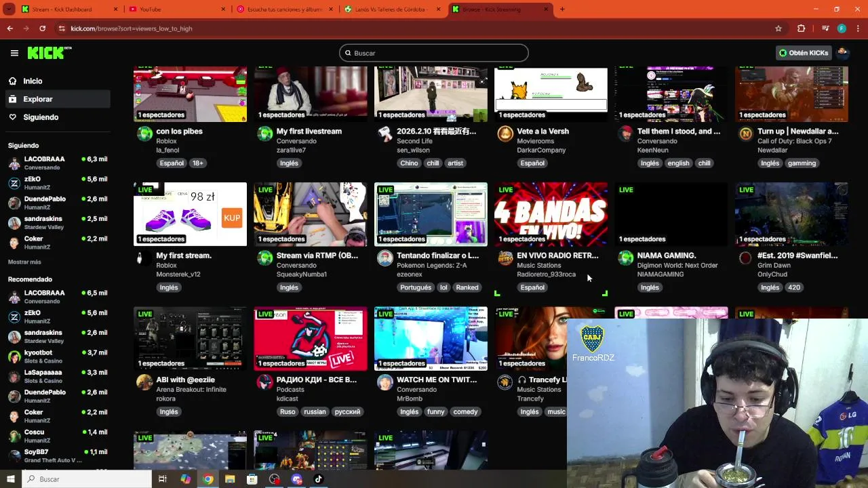Open File Explorer from the taskbar
The image size is (868, 488).
pyautogui.click(x=230, y=479)
